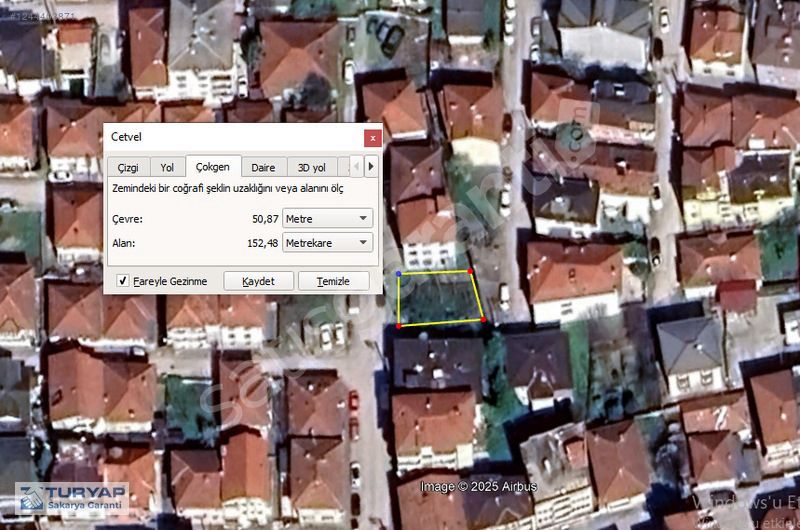Select the blue polygon vertex
The image size is (800, 530).
point(398,273)
